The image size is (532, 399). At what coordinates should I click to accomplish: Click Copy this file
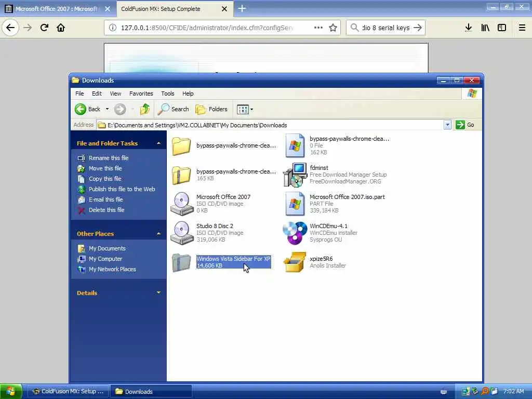pos(105,179)
